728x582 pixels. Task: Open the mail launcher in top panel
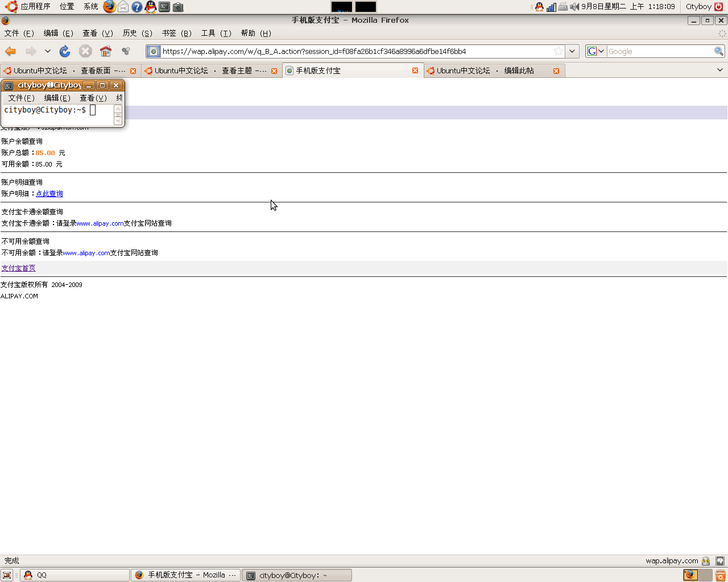(x=123, y=7)
